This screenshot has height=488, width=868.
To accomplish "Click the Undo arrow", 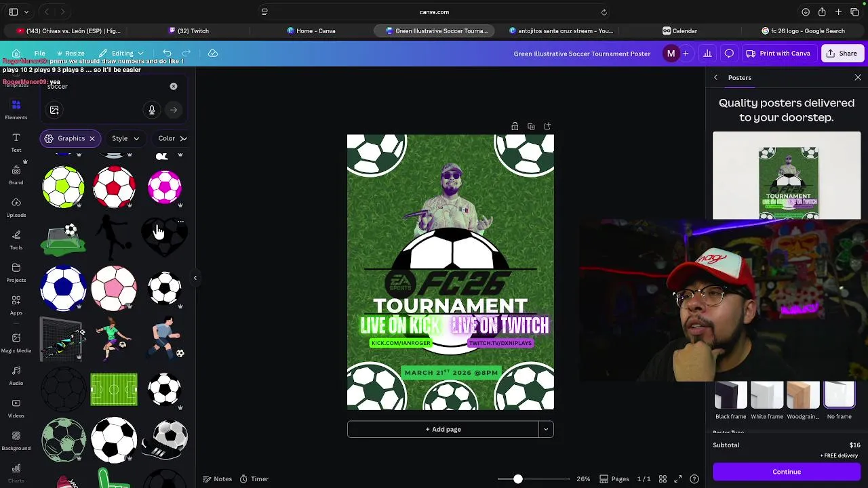I will coord(167,54).
